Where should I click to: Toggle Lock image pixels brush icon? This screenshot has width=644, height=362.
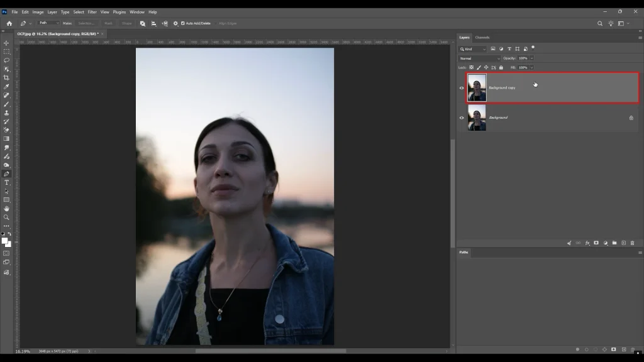tap(479, 67)
